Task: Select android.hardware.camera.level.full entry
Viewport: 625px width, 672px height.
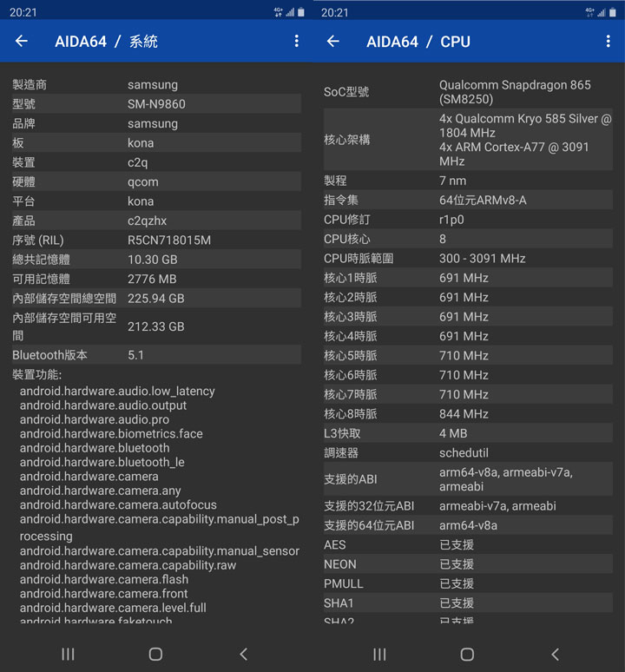Action: point(113,607)
